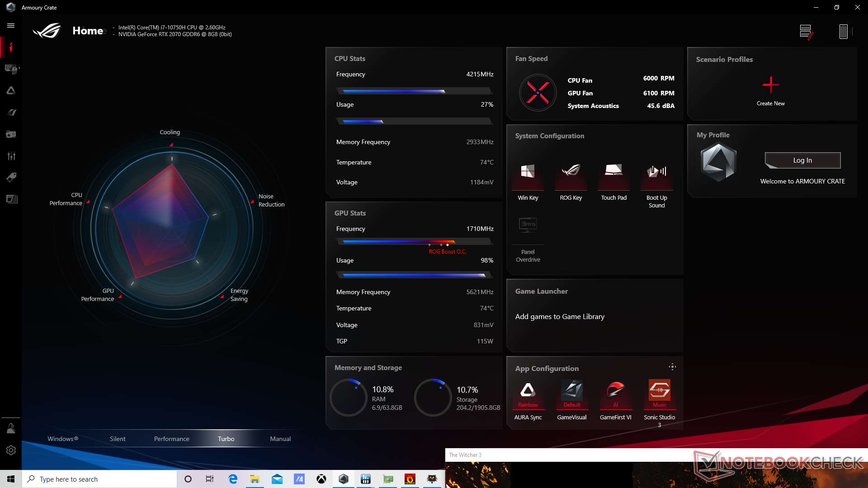Click the GPU Frequency ROG Boost bar
The height and width of the screenshot is (488, 868).
pyautogui.click(x=415, y=242)
